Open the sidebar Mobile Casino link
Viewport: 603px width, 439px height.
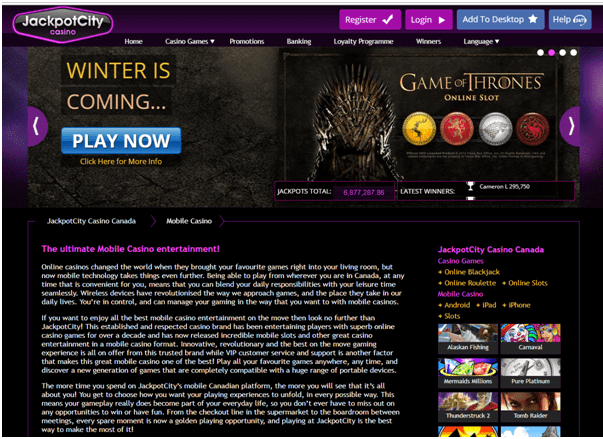[x=460, y=294]
